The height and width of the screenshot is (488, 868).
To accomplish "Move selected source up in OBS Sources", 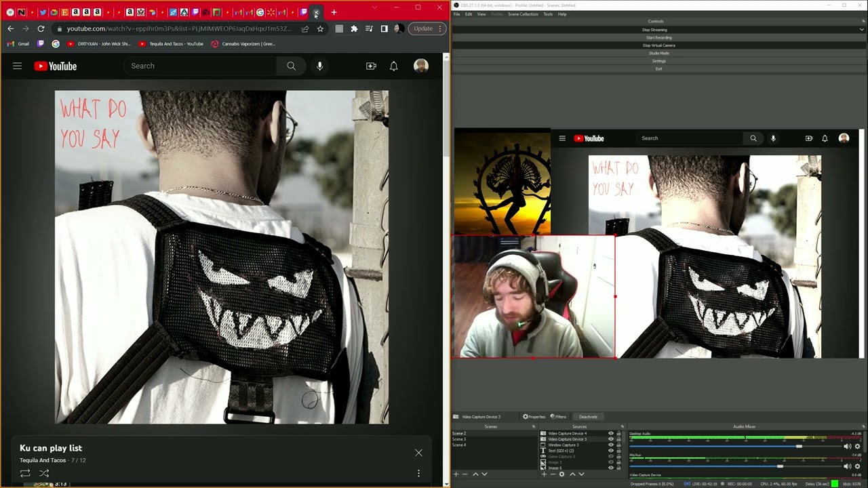I will tap(572, 474).
